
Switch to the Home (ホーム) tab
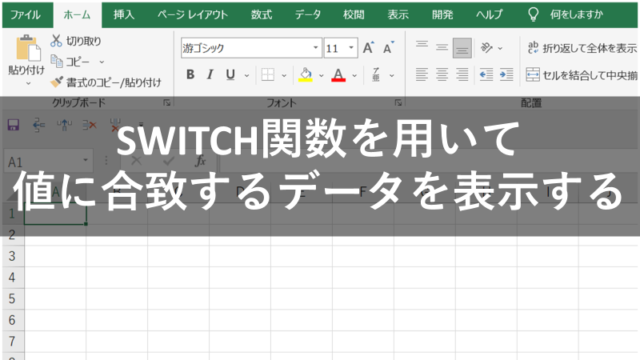[77, 15]
